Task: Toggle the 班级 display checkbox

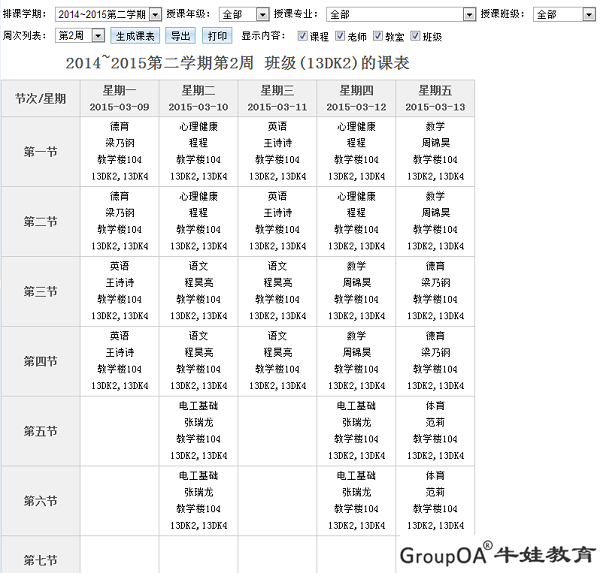Action: click(x=415, y=36)
